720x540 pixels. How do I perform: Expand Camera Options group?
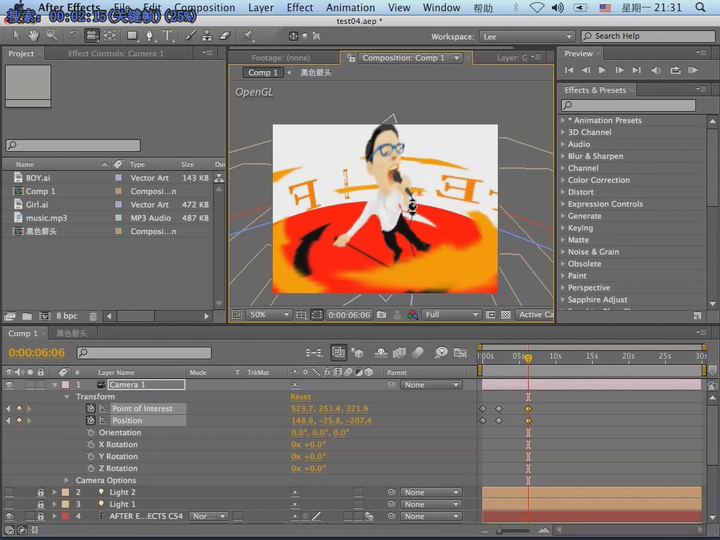[67, 480]
